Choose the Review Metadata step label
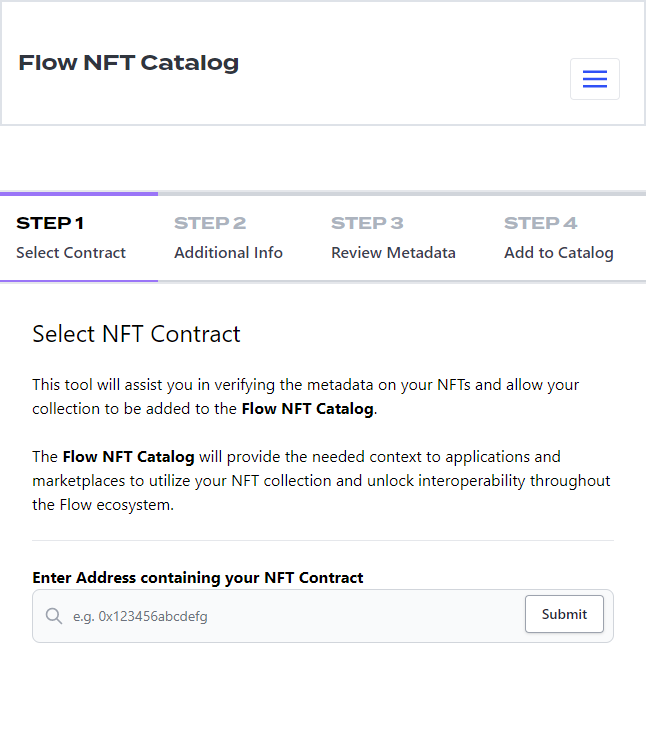 (393, 253)
